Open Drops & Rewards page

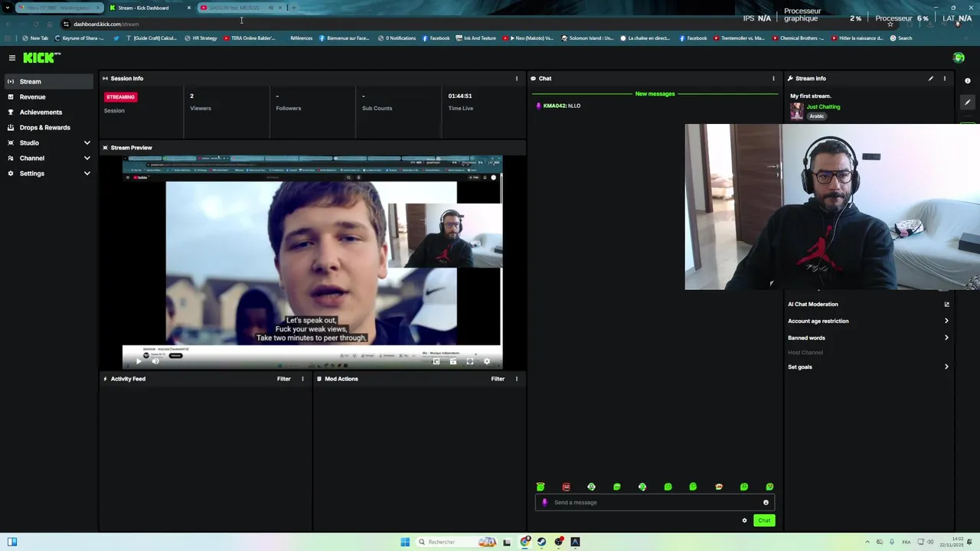[x=50, y=127]
